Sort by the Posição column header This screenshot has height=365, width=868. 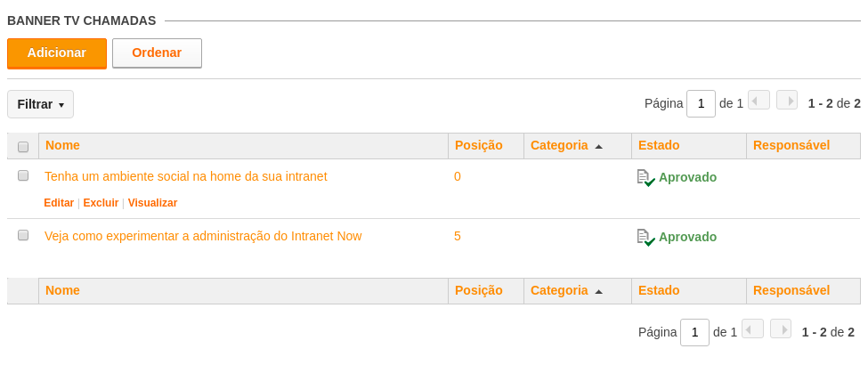pos(479,145)
